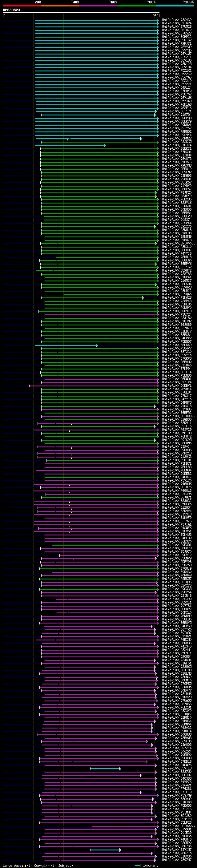Select hit label UniRef100_B6BFR2

coord(177,413)
